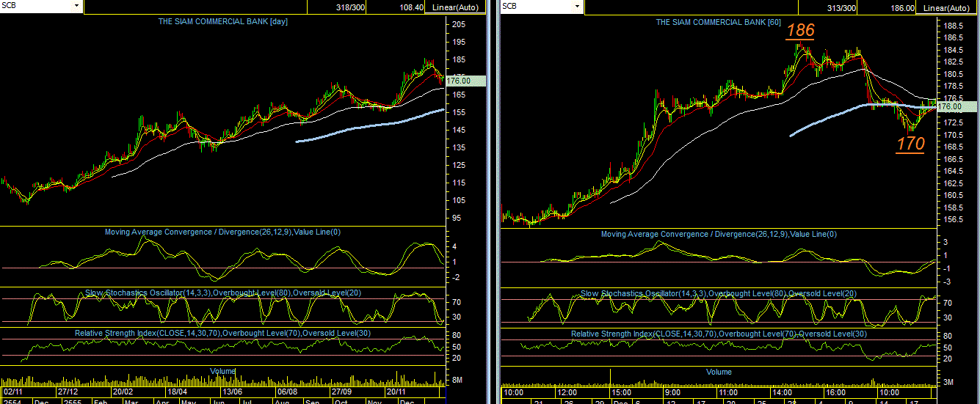980x404 pixels.
Task: Click the 06/08 date axis label
Action: pyautogui.click(x=286, y=392)
